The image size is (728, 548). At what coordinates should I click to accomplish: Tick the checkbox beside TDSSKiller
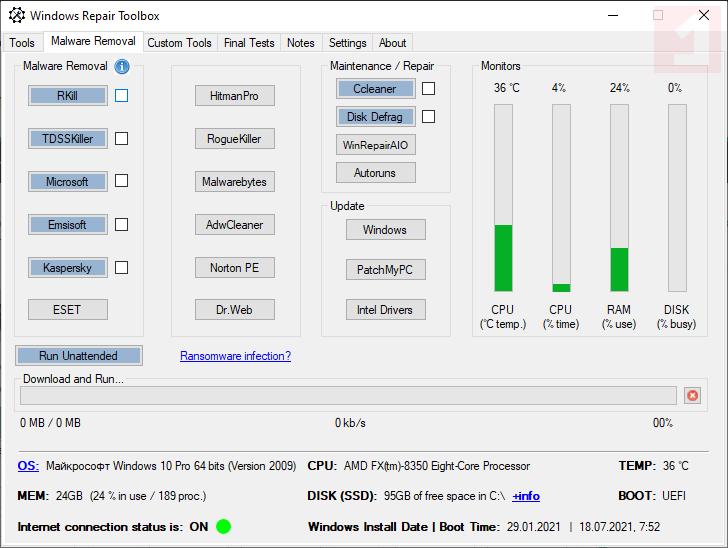[122, 138]
